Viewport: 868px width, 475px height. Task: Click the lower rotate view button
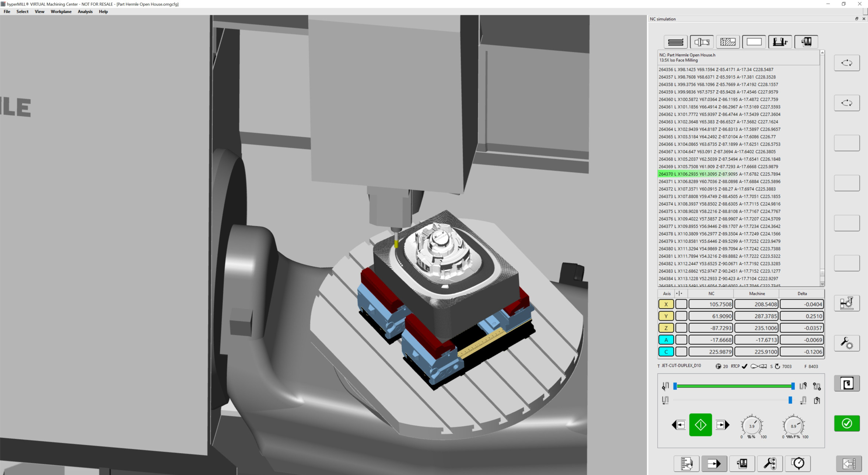(847, 103)
